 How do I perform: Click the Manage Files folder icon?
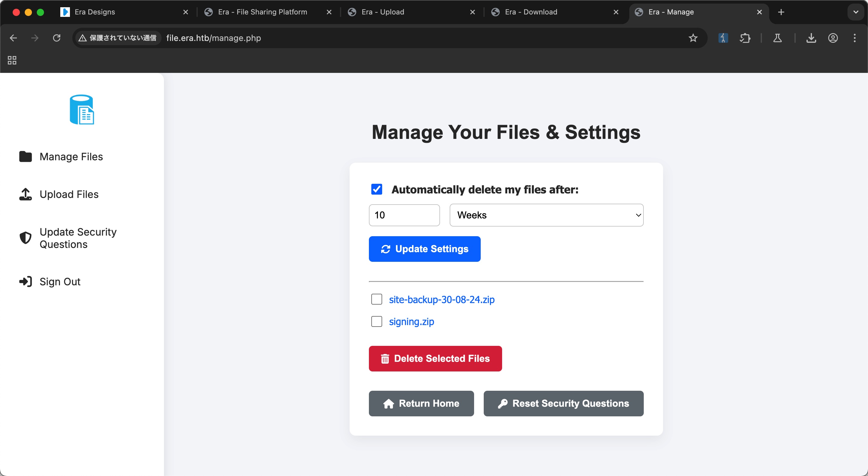point(25,157)
